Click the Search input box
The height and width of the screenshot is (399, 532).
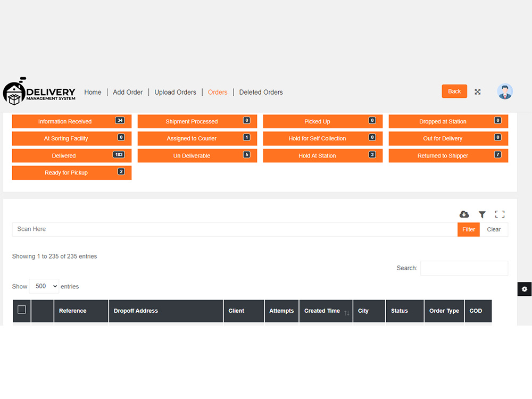tap(464, 268)
